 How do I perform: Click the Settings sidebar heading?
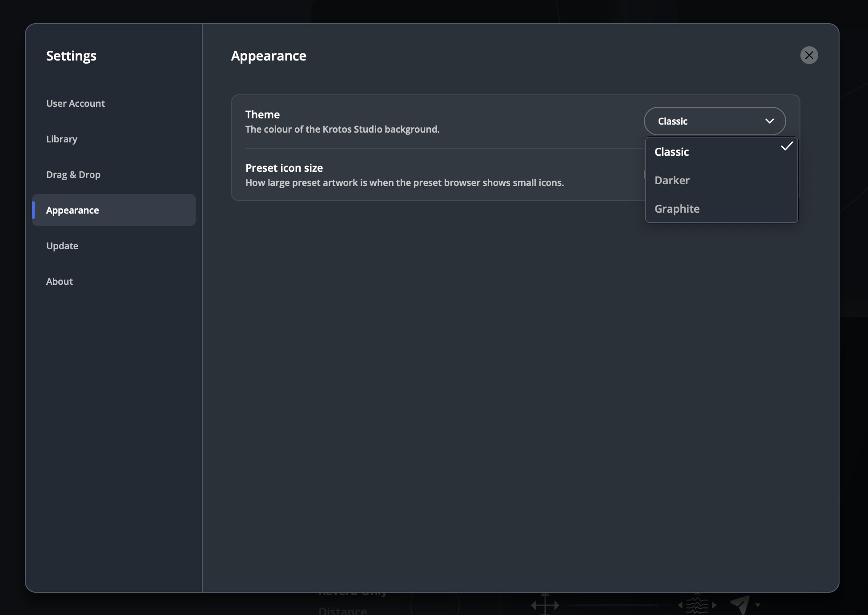[71, 56]
